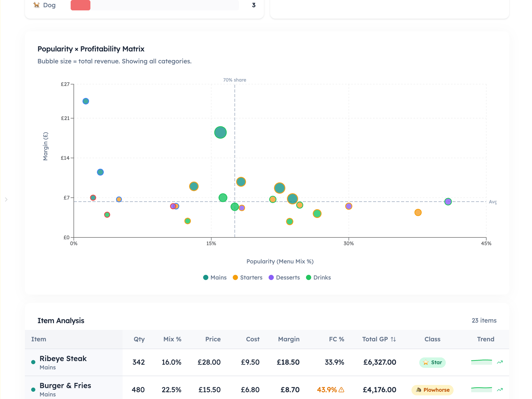Click Ribeye Steak's price £28.00
Image resolution: width=532 pixels, height=399 pixels.
(x=209, y=362)
